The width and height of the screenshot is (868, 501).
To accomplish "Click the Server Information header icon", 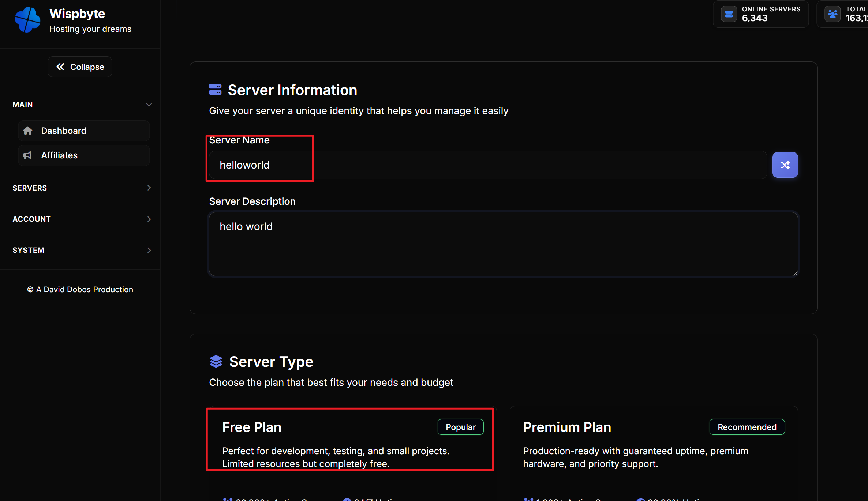I will [215, 90].
